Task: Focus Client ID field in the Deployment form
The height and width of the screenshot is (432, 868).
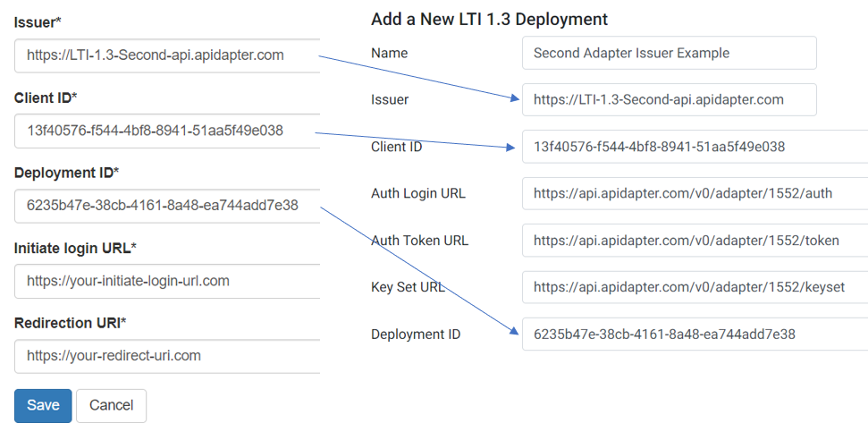Action: point(694,147)
